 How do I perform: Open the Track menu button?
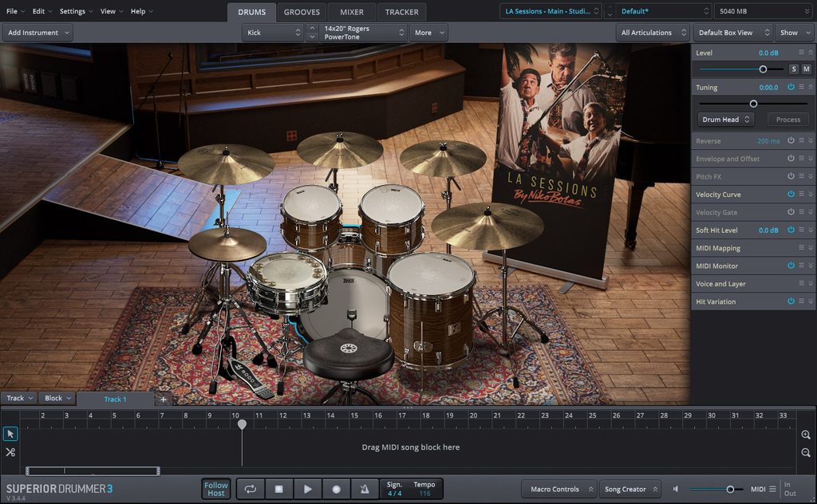coord(19,398)
